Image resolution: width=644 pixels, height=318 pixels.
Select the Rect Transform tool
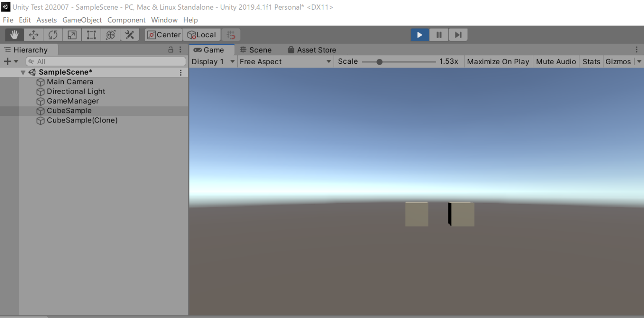click(x=91, y=34)
